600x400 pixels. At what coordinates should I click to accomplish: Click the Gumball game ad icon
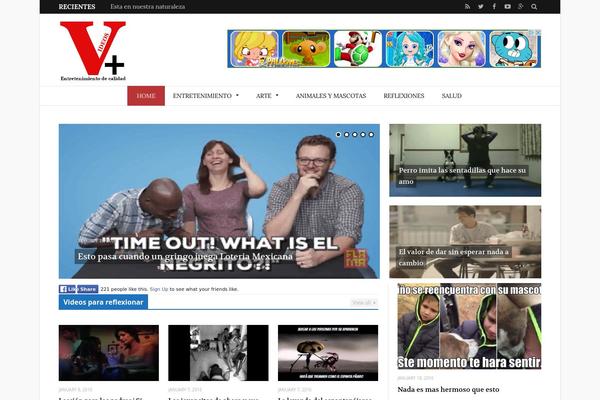[x=514, y=49]
